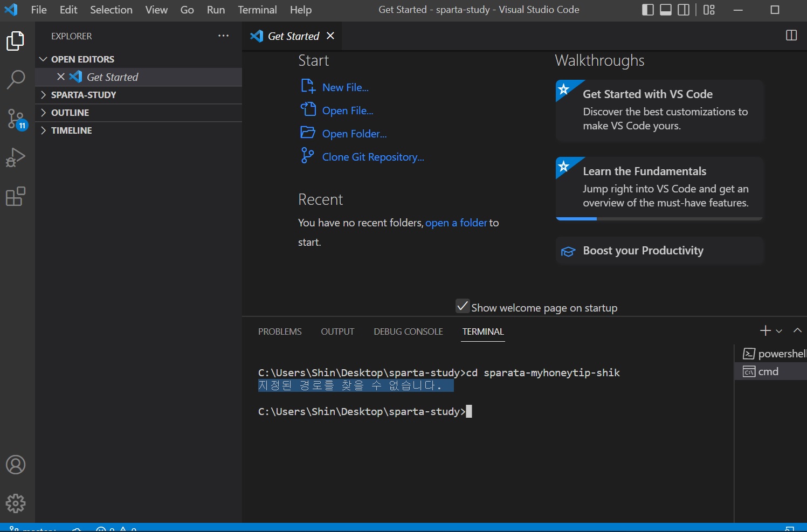
Task: Open the terminal launch profile dropdown
Action: coord(779,331)
